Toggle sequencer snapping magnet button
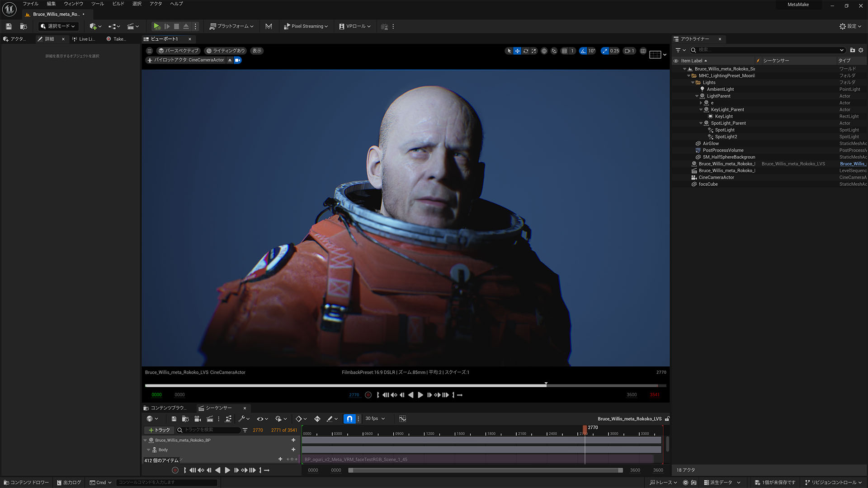This screenshot has width=868, height=488. tap(349, 419)
